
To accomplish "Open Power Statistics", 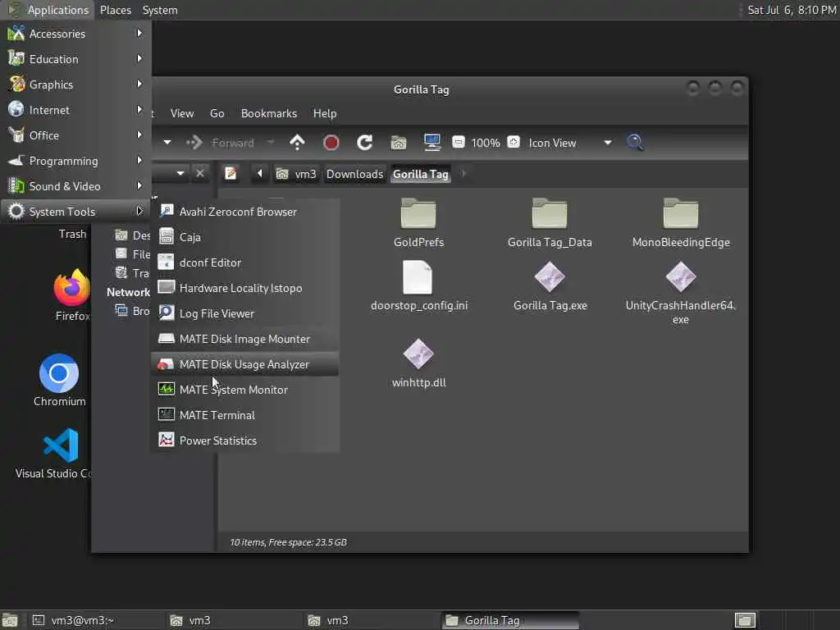I will tap(245, 441).
